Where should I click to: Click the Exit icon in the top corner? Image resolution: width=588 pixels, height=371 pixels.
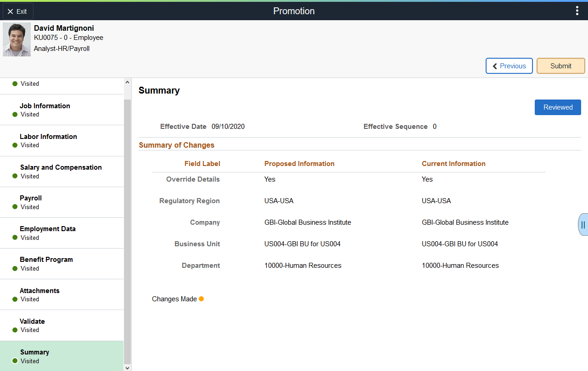click(10, 11)
